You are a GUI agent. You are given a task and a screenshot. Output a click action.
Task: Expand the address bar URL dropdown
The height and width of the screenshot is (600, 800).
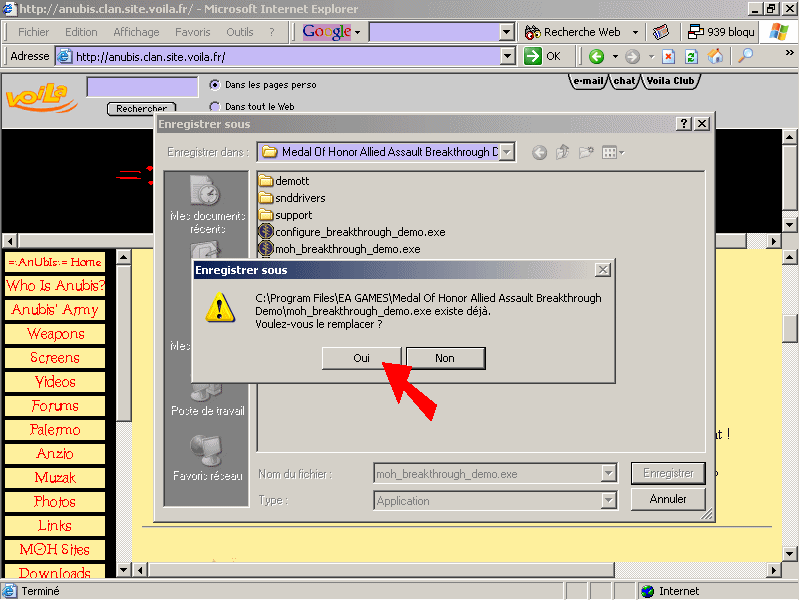pos(508,56)
